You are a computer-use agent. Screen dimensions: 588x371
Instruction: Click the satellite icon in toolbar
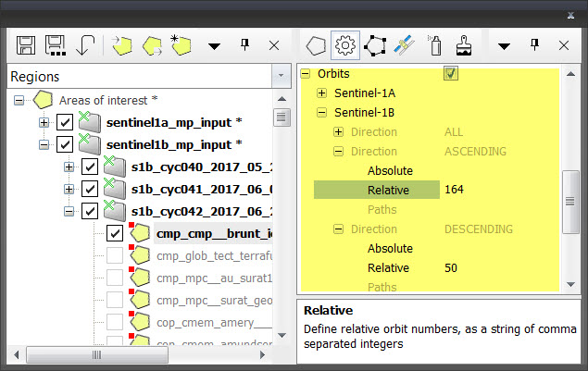click(x=404, y=44)
